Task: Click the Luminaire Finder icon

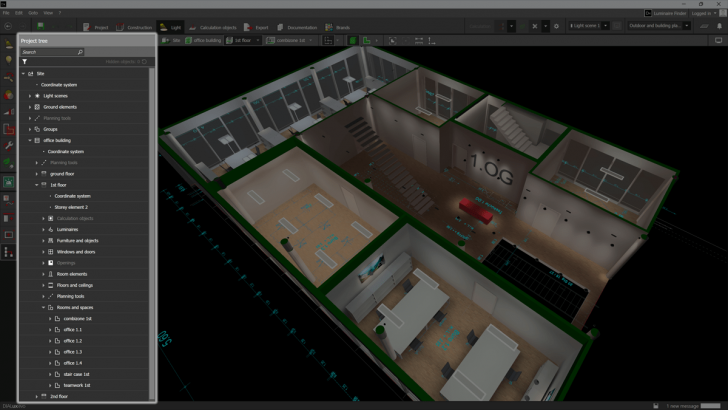Action: [x=648, y=13]
